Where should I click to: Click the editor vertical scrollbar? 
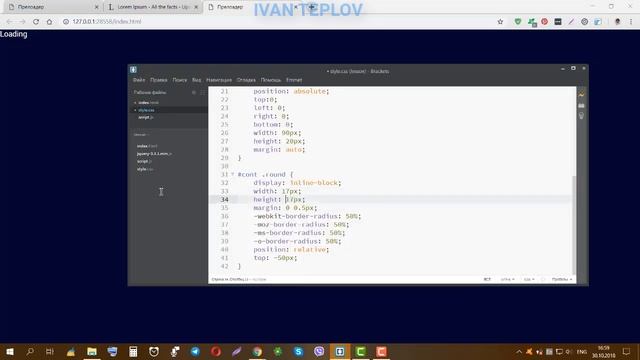[574, 224]
